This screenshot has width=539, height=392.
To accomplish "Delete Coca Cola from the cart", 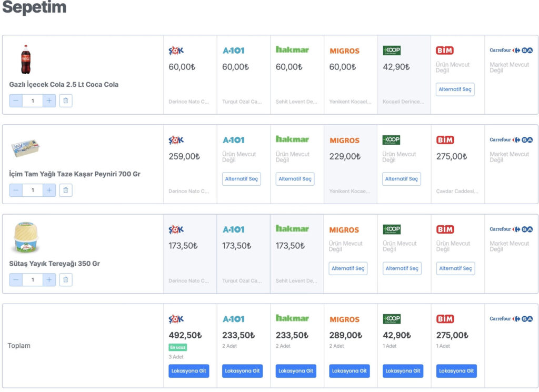I will [66, 100].
